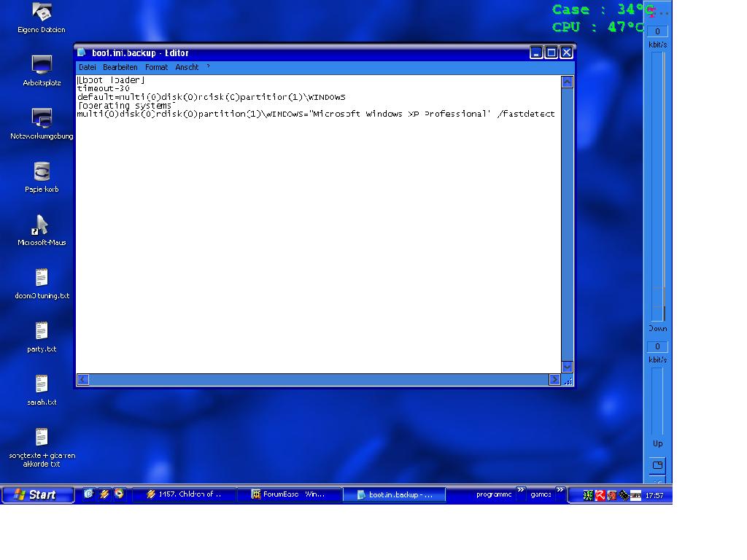Viewport: 747px width, 560px height.
Task: Launch Winamp from the quick launch lightning icon
Action: (x=104, y=494)
